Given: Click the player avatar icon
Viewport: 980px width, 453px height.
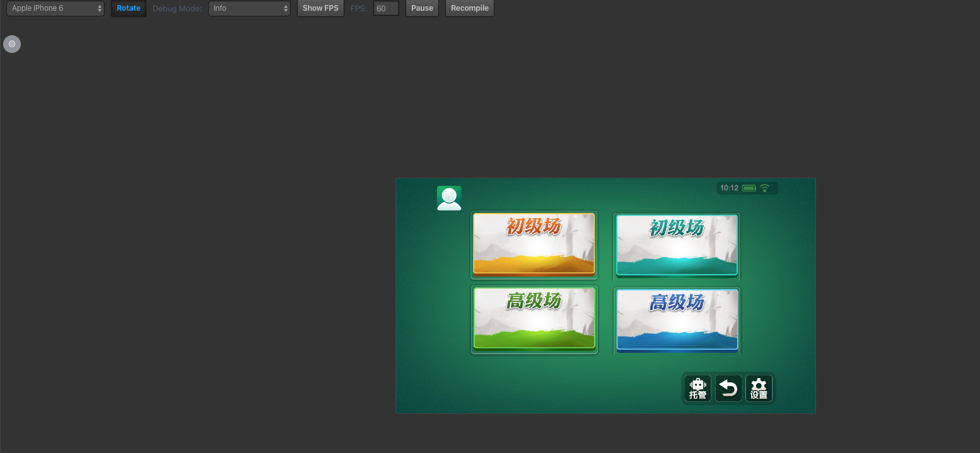Looking at the screenshot, I should click(449, 198).
